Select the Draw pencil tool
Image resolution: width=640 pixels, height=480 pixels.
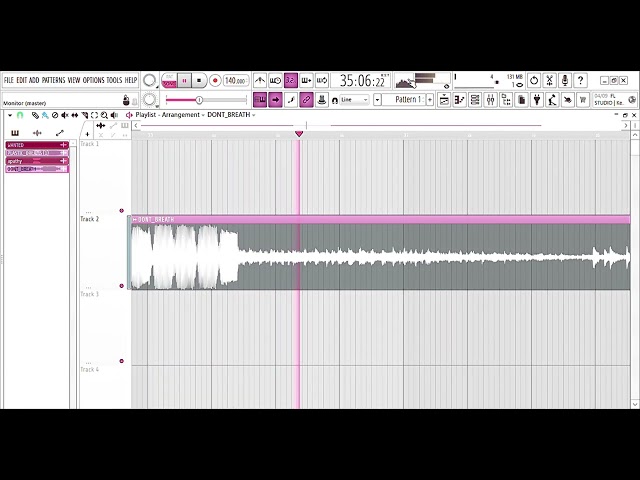[36, 116]
